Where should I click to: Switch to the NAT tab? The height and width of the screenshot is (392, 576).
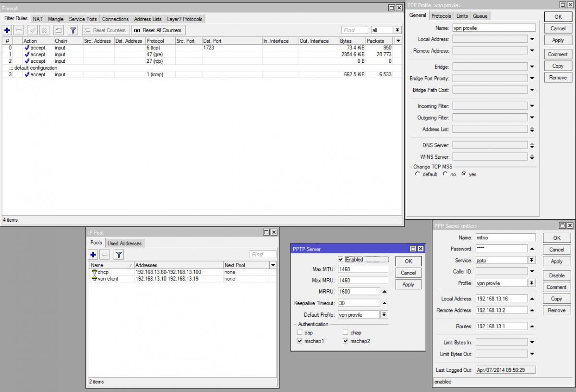[x=38, y=19]
